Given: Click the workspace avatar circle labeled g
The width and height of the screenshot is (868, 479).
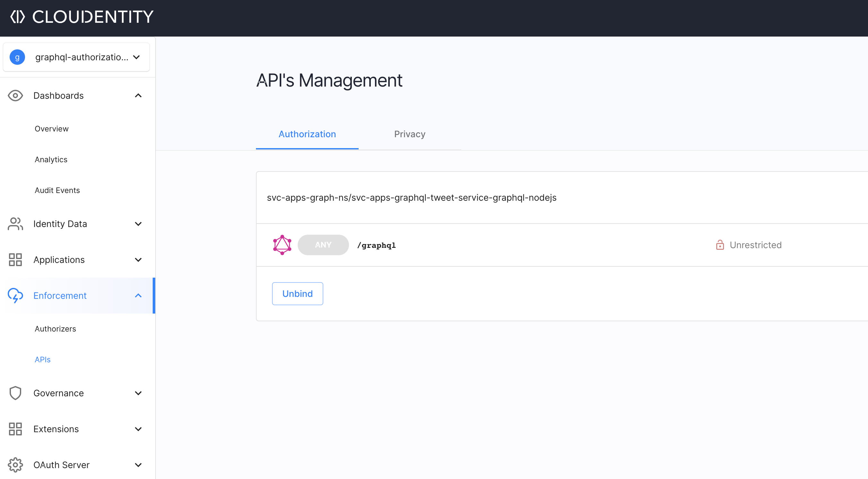Looking at the screenshot, I should coord(17,57).
